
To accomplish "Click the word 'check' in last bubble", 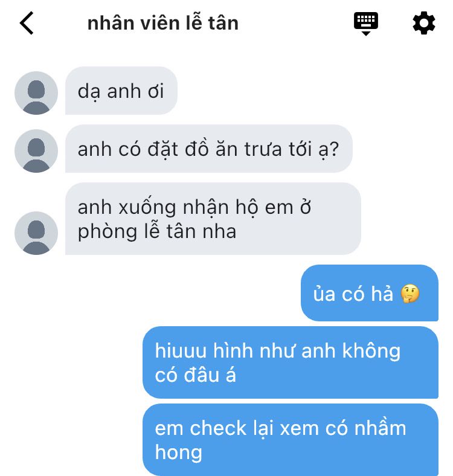I will click(x=218, y=428).
